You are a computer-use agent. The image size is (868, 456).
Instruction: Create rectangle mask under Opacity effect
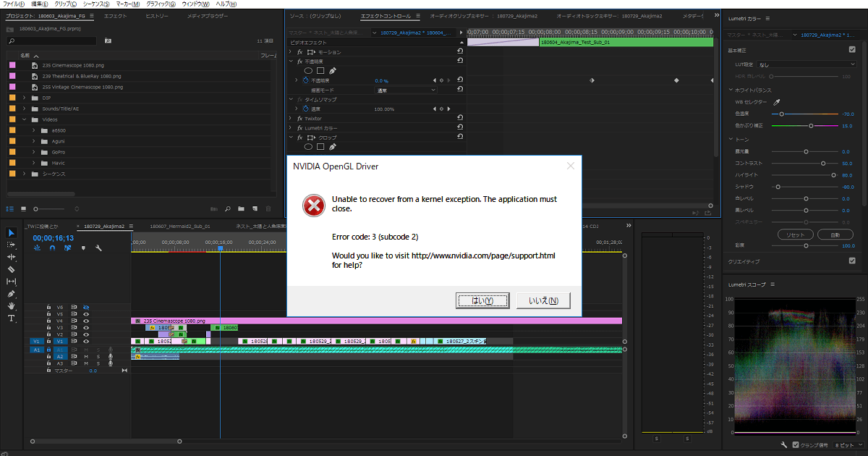coord(320,71)
